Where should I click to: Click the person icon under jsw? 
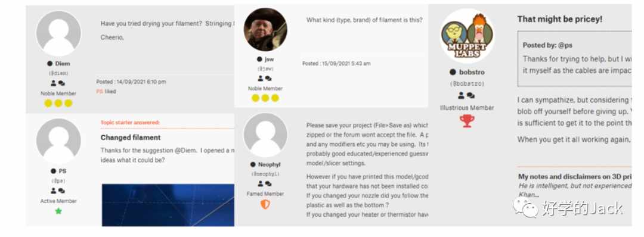pyautogui.click(x=261, y=79)
